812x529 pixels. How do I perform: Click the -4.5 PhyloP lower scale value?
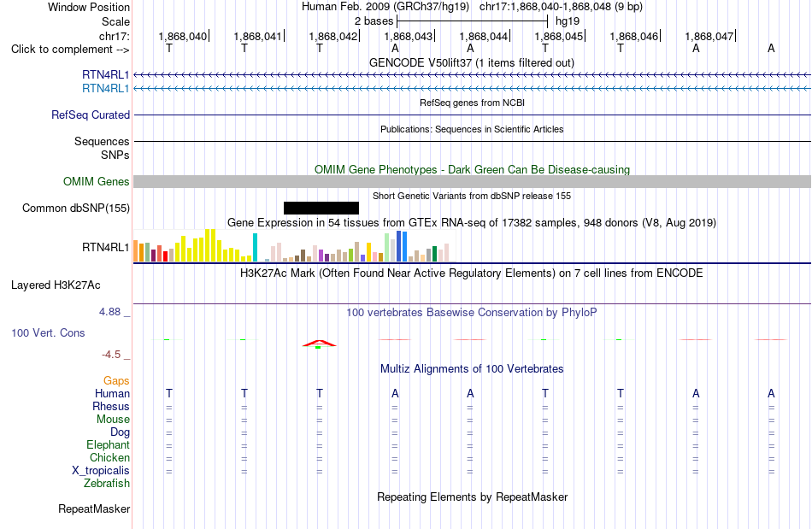tap(111, 355)
